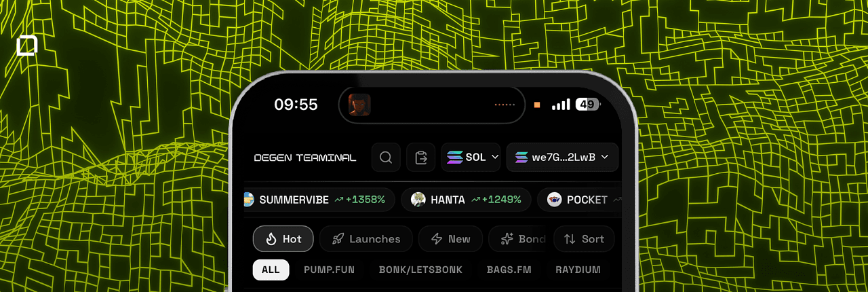868x292 pixels.
Task: Tap the orange recording indicator dot
Action: tap(537, 105)
